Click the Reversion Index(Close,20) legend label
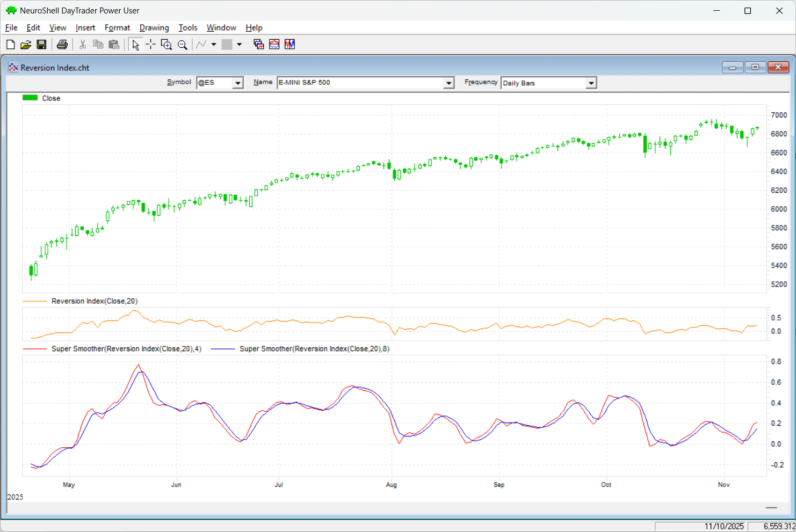Image resolution: width=796 pixels, height=532 pixels. 95,301
